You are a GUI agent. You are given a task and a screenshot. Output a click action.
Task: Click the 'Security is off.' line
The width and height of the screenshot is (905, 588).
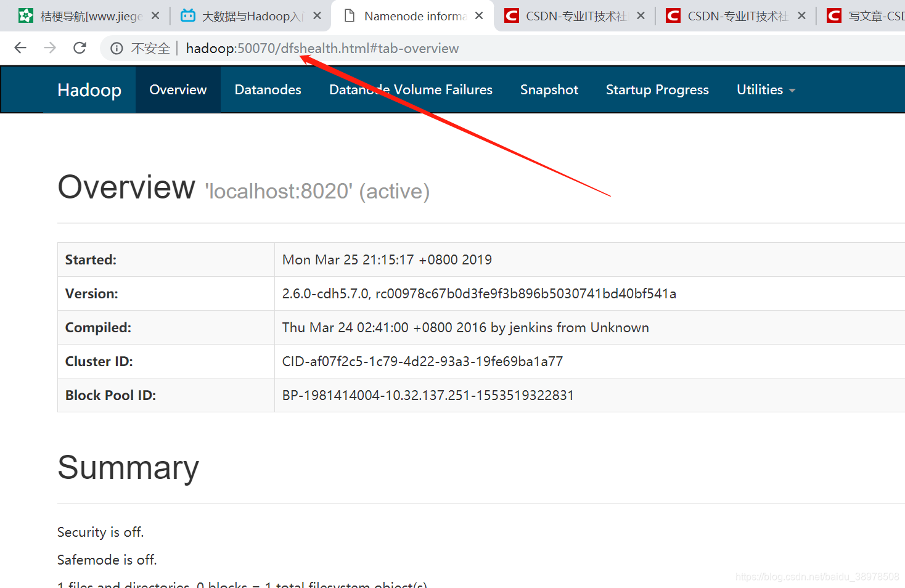[100, 533]
